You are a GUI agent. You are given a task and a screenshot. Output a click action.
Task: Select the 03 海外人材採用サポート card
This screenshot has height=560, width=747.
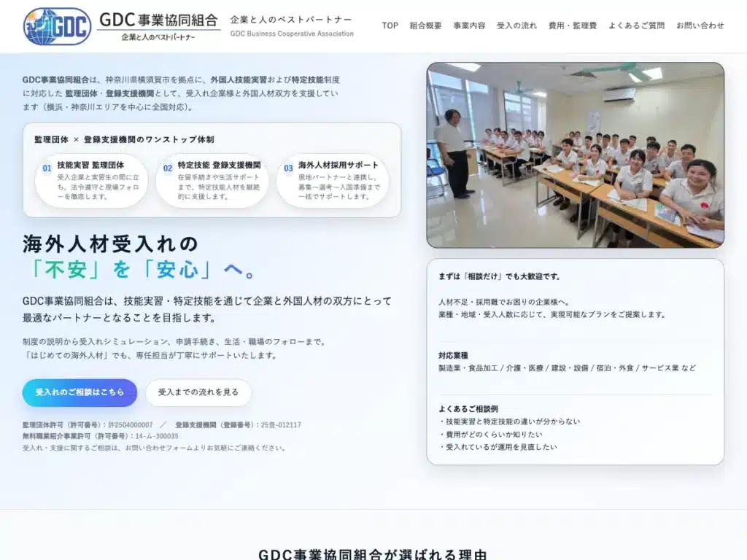(333, 181)
